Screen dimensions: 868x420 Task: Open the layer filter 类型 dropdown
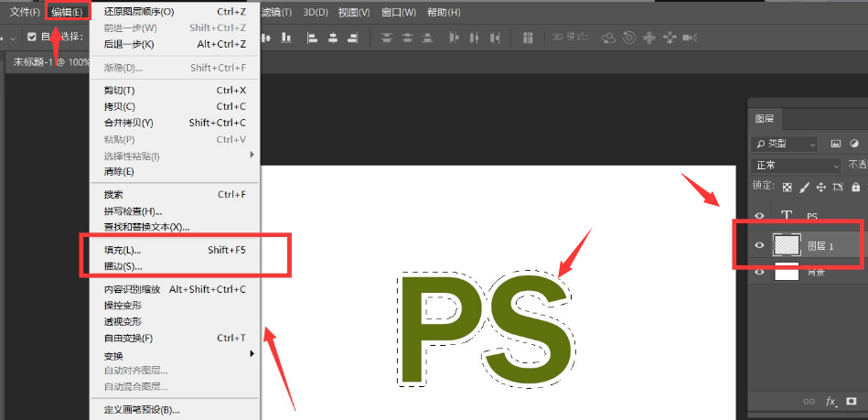(x=786, y=144)
